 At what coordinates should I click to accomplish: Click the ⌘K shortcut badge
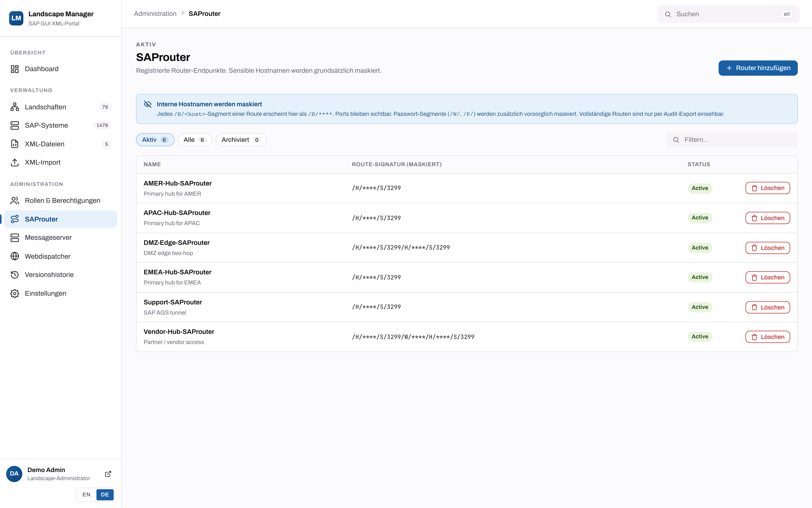point(786,14)
